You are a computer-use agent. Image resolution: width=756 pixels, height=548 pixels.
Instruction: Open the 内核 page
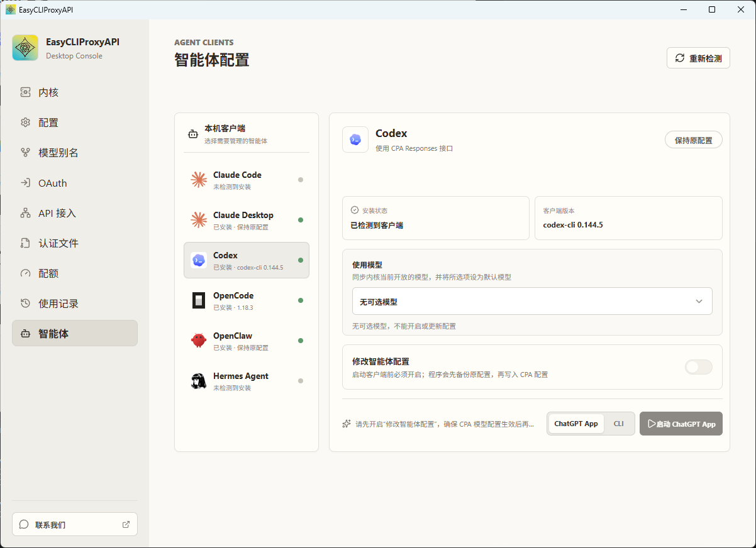click(x=75, y=92)
